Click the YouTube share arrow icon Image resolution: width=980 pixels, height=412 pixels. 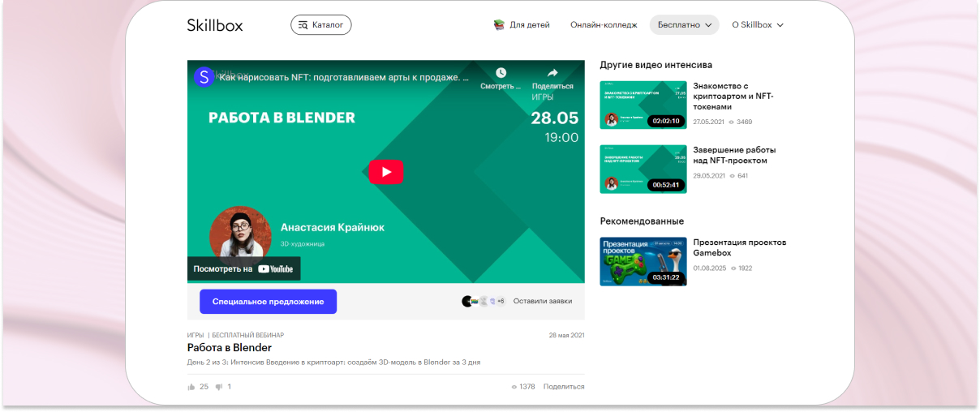[552, 73]
